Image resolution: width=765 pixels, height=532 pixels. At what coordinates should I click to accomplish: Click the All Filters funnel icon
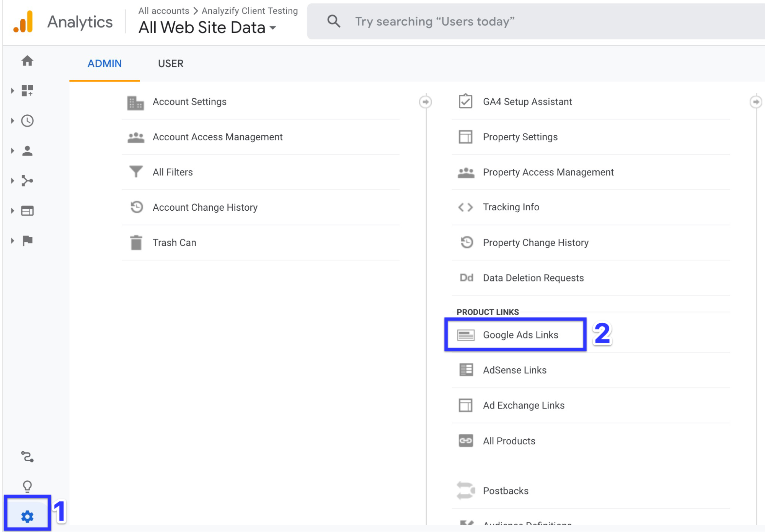pyautogui.click(x=136, y=172)
